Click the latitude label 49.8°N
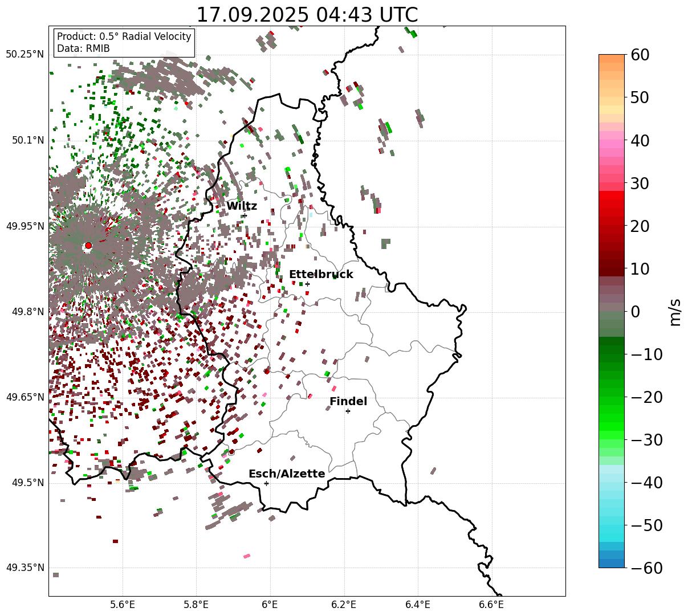Image resolution: width=688 pixels, height=616 pixels. tap(27, 312)
